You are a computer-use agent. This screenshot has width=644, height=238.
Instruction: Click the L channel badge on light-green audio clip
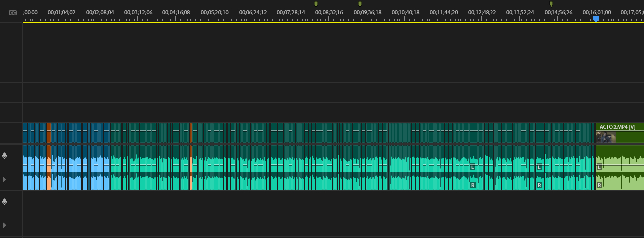[599, 167]
